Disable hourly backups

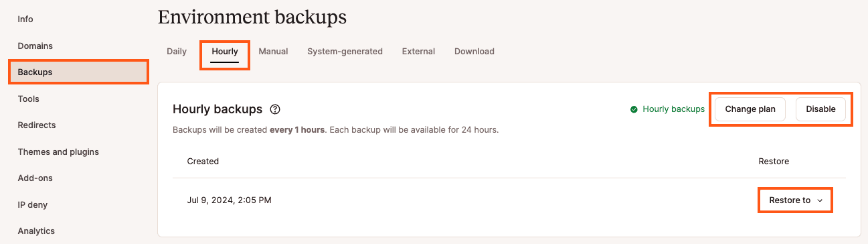[x=820, y=109]
